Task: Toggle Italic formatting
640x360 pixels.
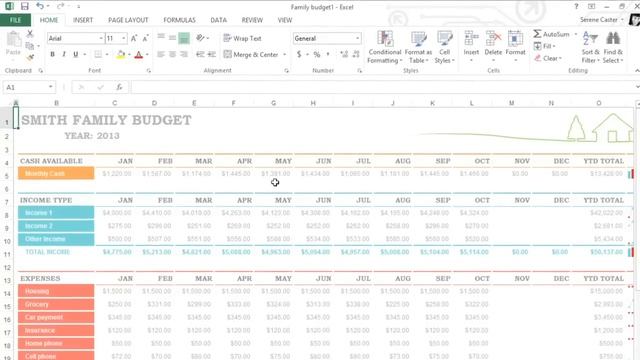Action: [x=64, y=54]
